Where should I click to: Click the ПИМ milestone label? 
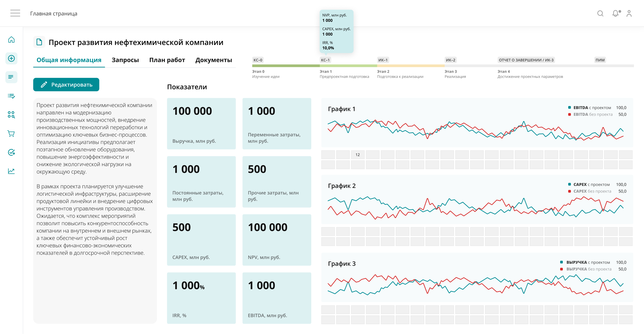(x=600, y=60)
